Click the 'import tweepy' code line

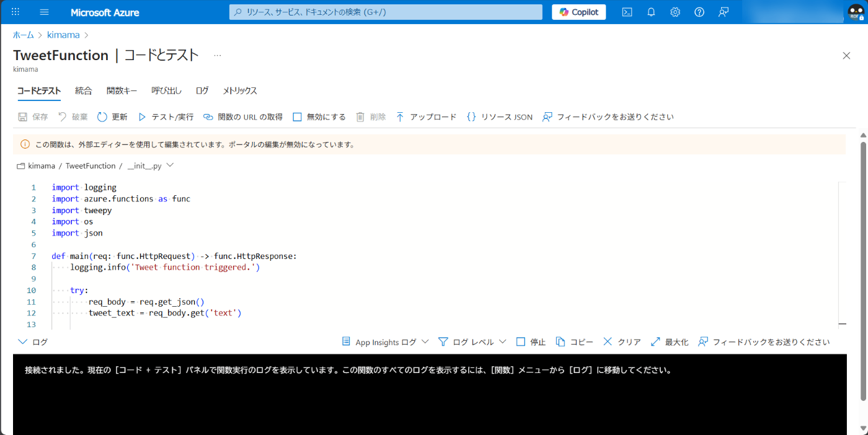coord(82,210)
